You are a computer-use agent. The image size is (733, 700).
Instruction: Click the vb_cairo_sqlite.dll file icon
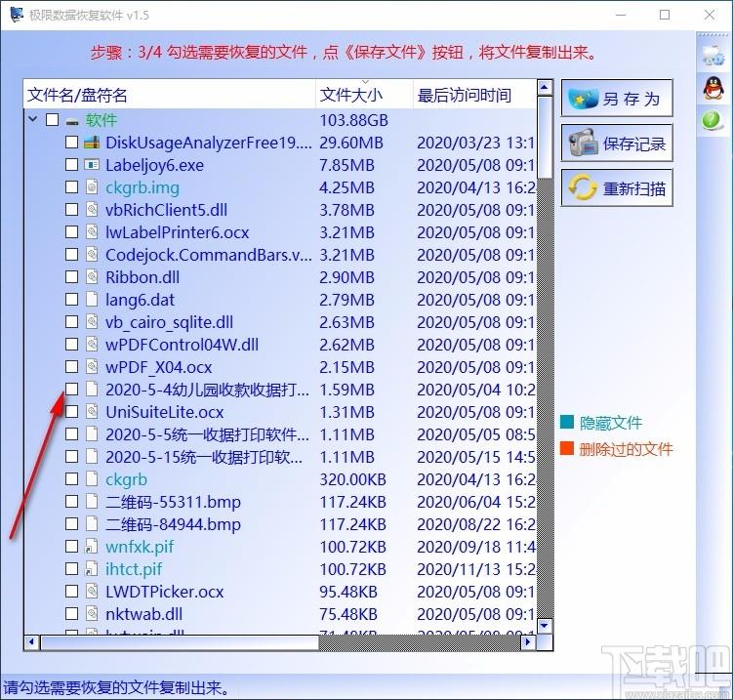point(92,322)
